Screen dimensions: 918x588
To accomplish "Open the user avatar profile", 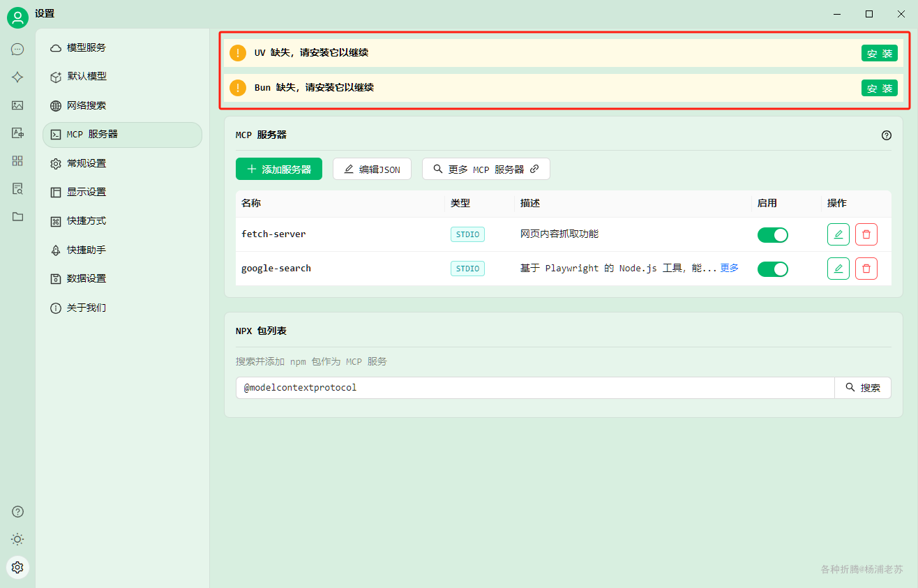I will coord(17,17).
